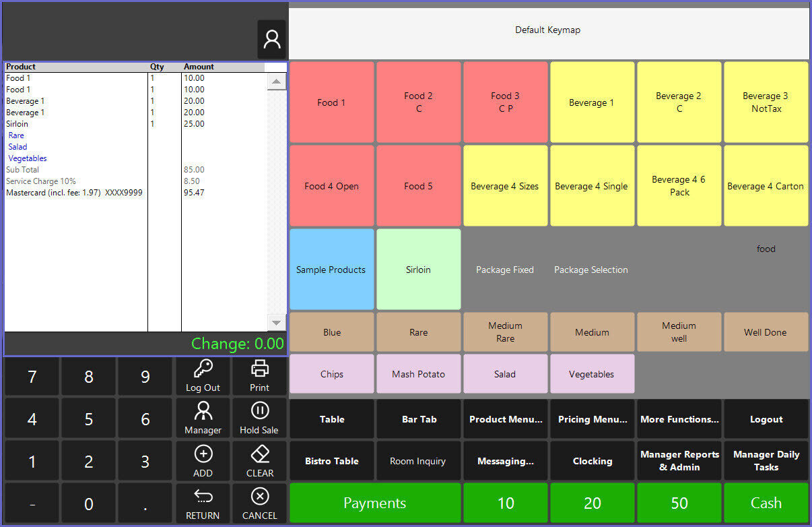Screen dimensions: 812x527
Task: Open the Pricing Menu options
Action: pyautogui.click(x=593, y=419)
